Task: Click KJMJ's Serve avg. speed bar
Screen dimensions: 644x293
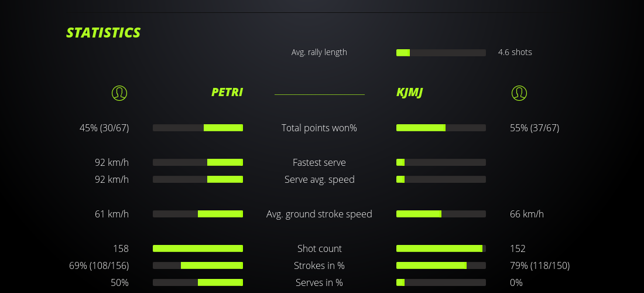Action: coord(441,179)
